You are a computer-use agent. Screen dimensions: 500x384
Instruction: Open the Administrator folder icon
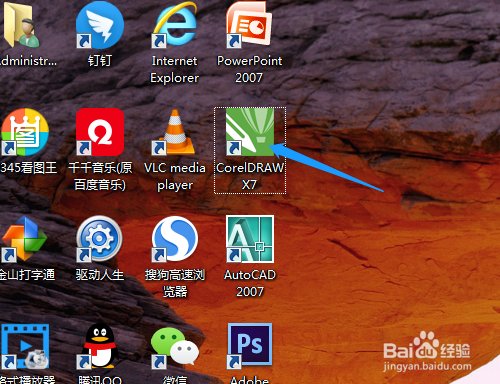click(x=21, y=25)
